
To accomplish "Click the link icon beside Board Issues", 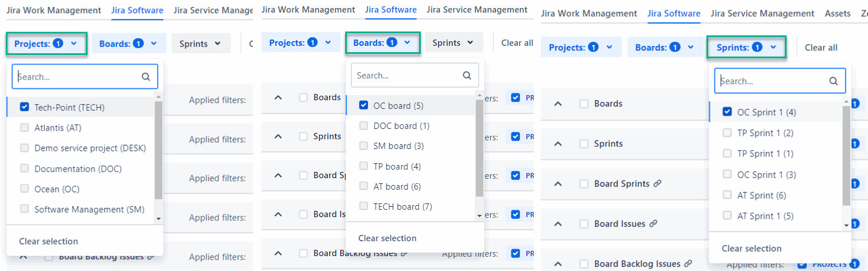I will [x=653, y=224].
